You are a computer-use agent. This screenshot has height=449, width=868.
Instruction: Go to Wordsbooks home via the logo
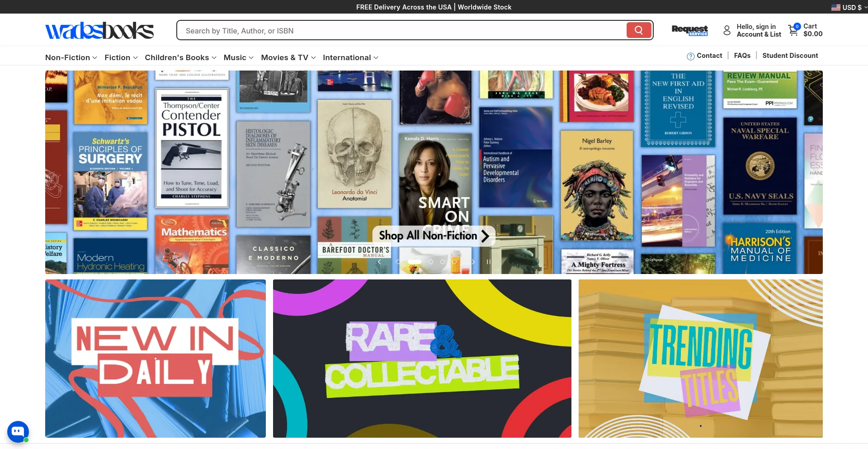[x=99, y=30]
